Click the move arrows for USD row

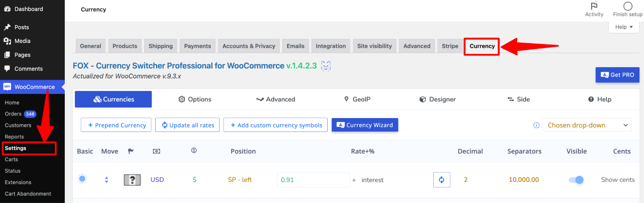(107, 180)
